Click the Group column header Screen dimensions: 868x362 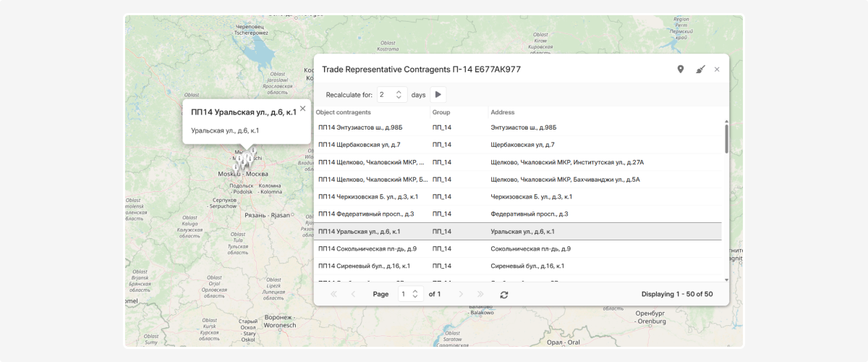pyautogui.click(x=441, y=112)
